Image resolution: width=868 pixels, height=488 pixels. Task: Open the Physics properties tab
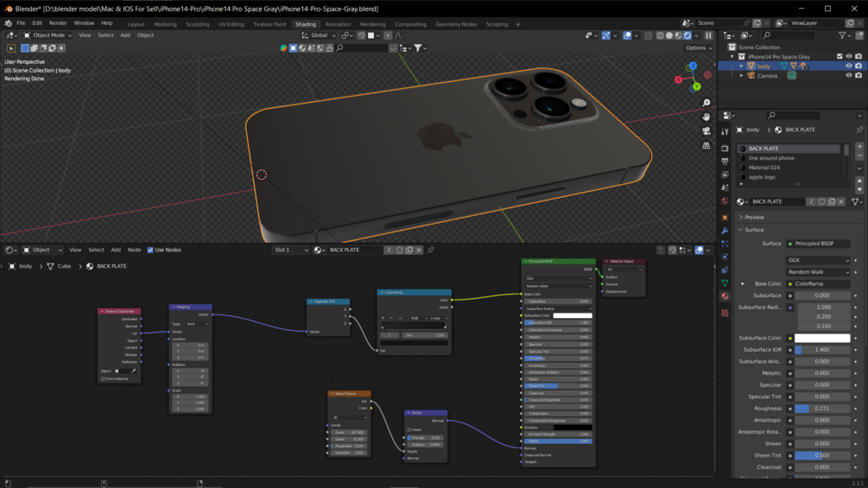coord(725,257)
